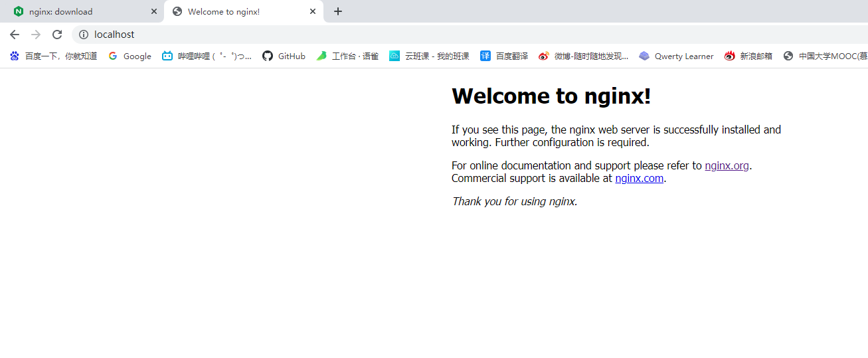Click the address bar showing localhost
868x358 pixels.
pyautogui.click(x=470, y=35)
